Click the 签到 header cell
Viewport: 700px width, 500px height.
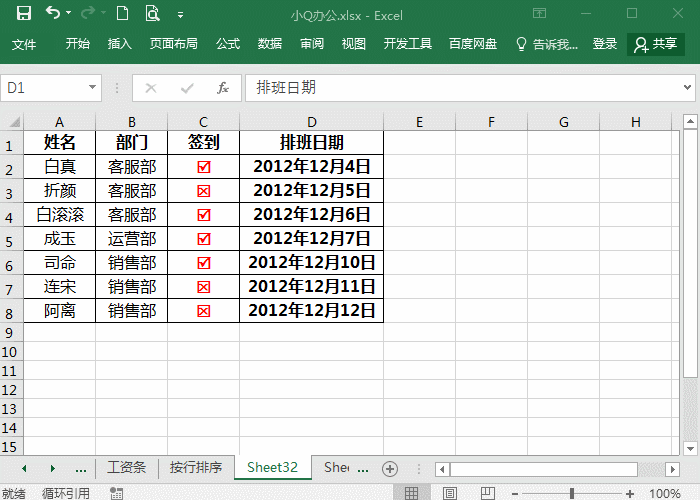tap(204, 143)
